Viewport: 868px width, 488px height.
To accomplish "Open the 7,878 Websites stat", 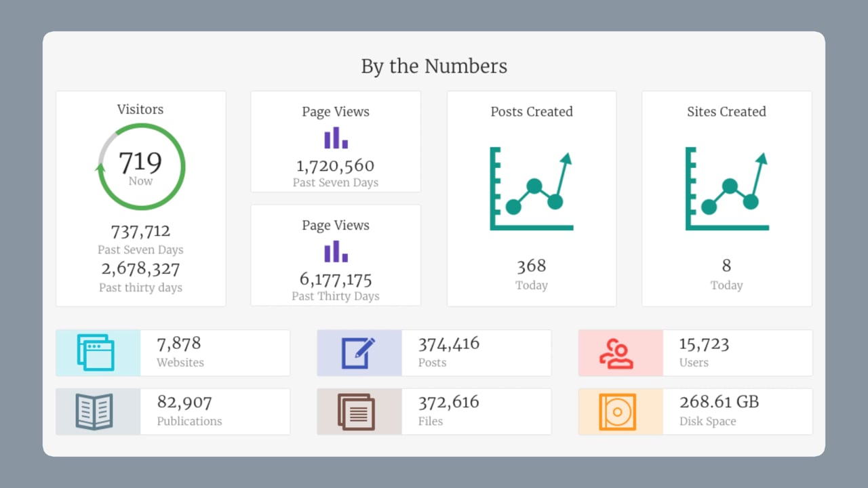I will pyautogui.click(x=179, y=344).
